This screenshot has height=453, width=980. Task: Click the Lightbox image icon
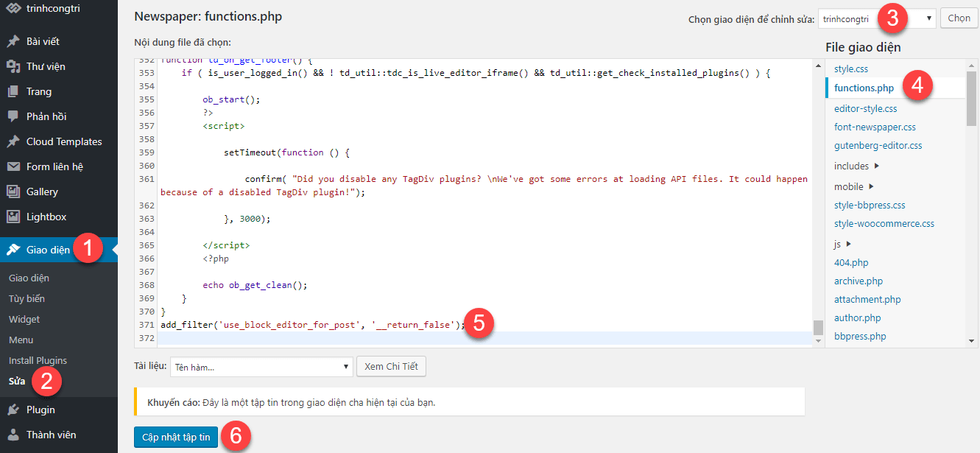pyautogui.click(x=13, y=217)
